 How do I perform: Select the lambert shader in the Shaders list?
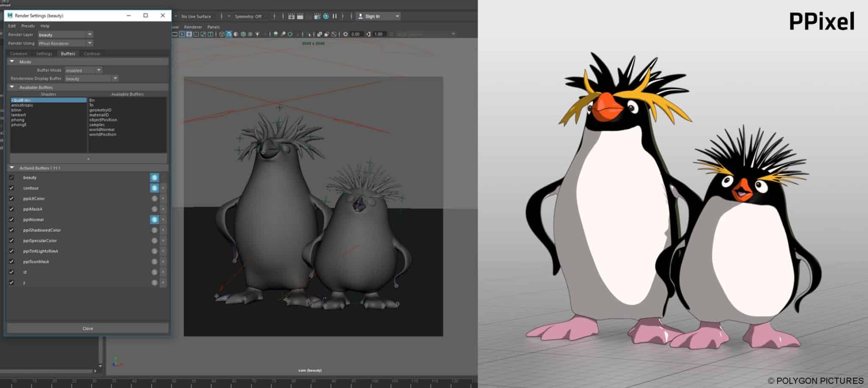click(x=19, y=115)
